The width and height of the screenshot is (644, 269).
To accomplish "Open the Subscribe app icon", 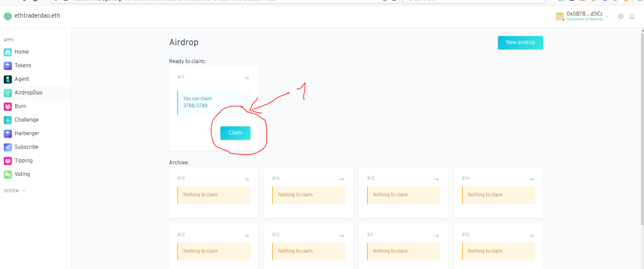I will tap(8, 147).
